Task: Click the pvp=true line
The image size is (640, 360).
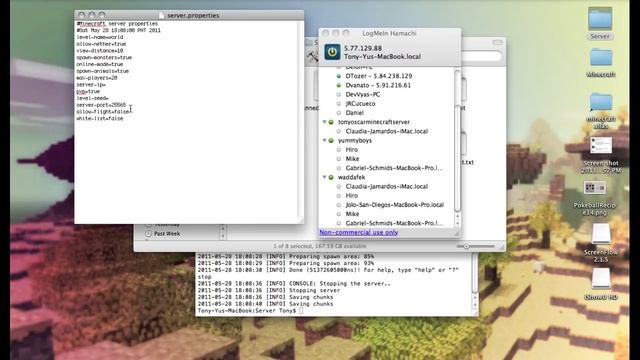Action: pyautogui.click(x=88, y=92)
